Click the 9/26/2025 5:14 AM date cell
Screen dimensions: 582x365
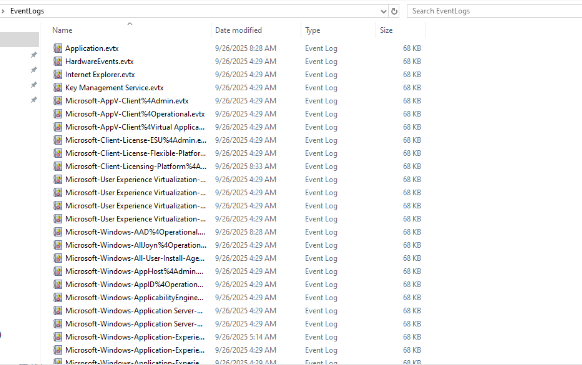point(246,337)
